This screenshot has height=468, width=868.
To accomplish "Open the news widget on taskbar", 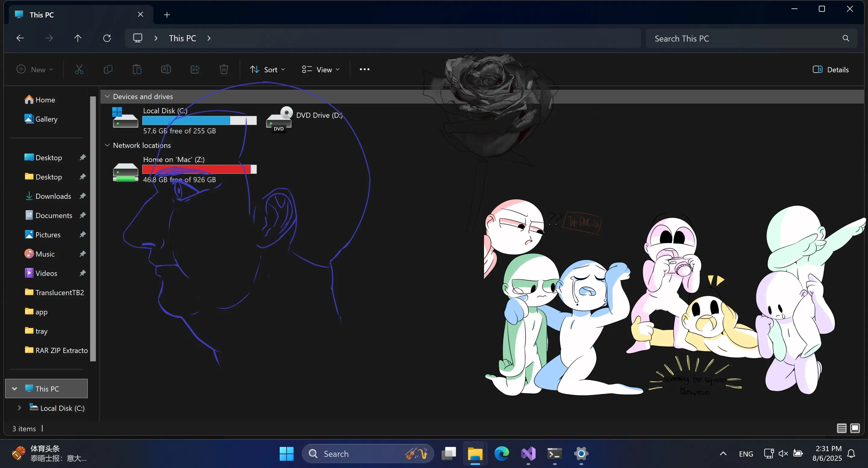I will (50, 454).
